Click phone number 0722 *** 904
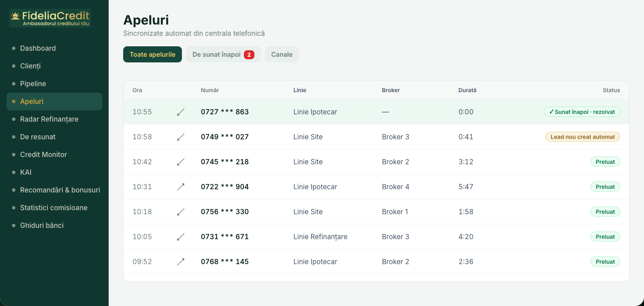Screen dimensions: 644x306 225,187
